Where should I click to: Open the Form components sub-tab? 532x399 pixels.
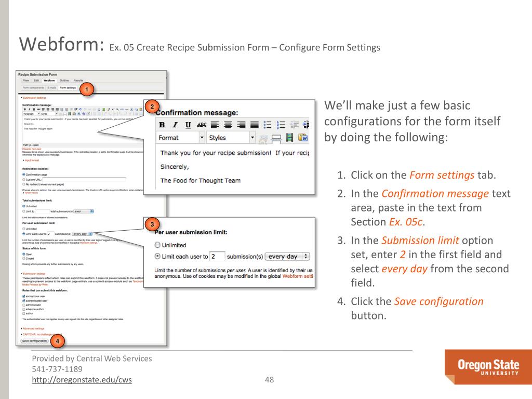pos(33,87)
